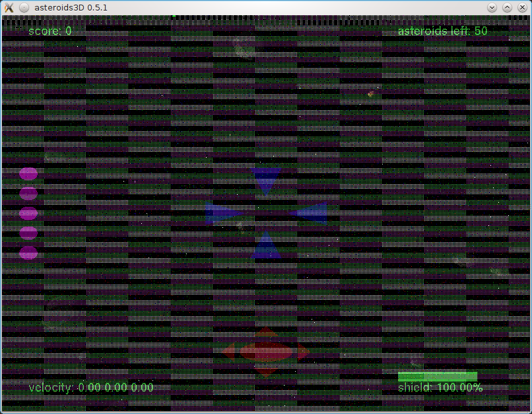Click the 'score: 0' label

point(50,31)
